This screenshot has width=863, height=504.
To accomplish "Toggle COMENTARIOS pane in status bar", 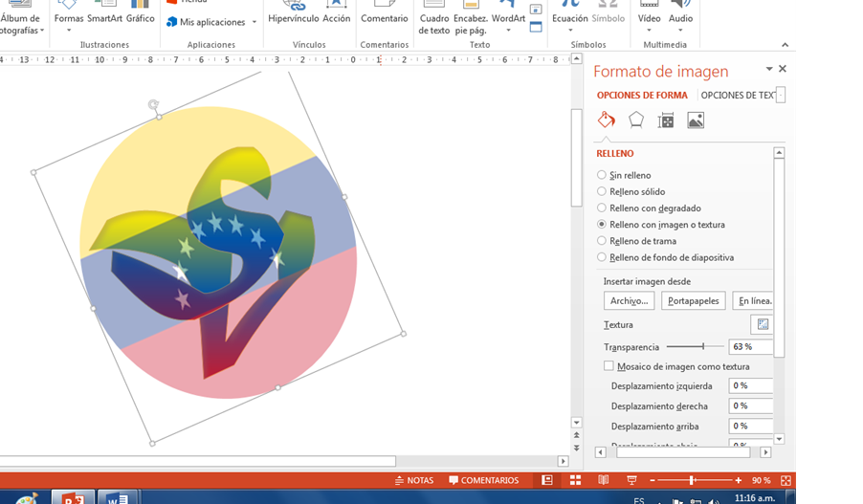I will 484,480.
